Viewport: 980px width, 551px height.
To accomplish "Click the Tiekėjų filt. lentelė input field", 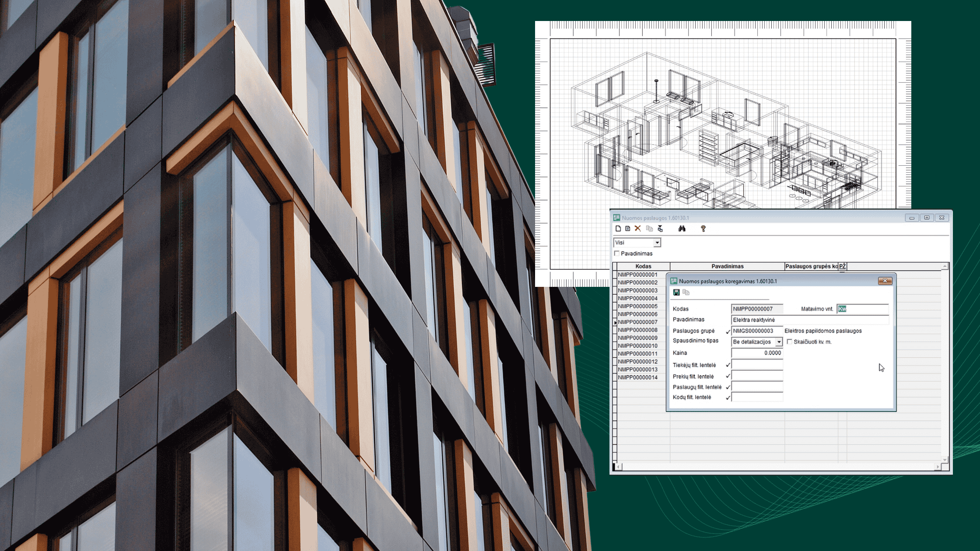I will click(x=757, y=365).
